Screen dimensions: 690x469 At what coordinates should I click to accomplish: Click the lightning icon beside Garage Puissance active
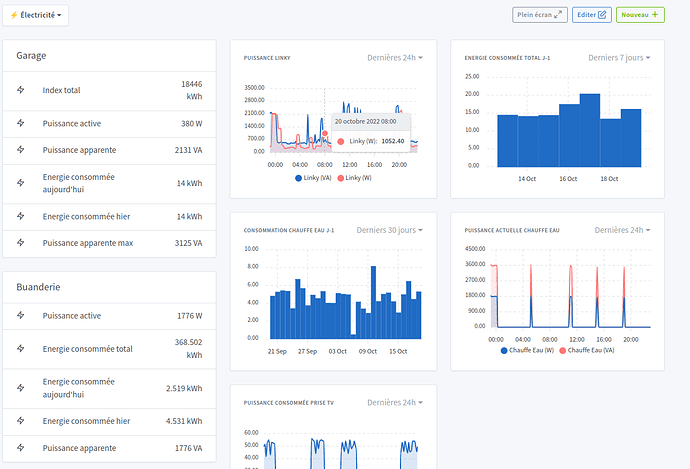pos(21,124)
